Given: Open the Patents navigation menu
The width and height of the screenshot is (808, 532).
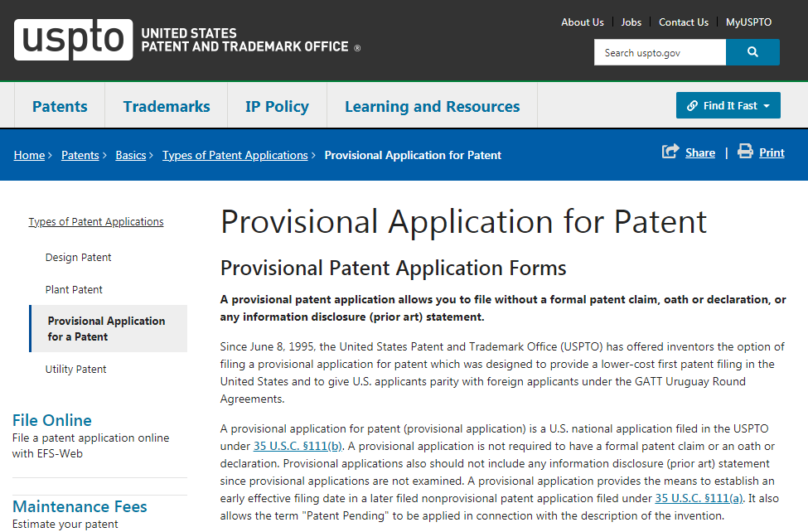Looking at the screenshot, I should tap(60, 106).
